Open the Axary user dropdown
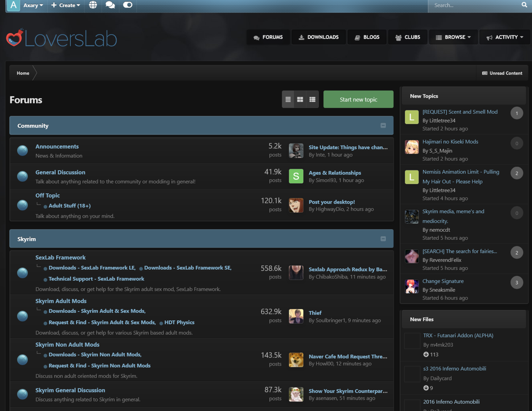Screen dimensions: 532x411 33,5
